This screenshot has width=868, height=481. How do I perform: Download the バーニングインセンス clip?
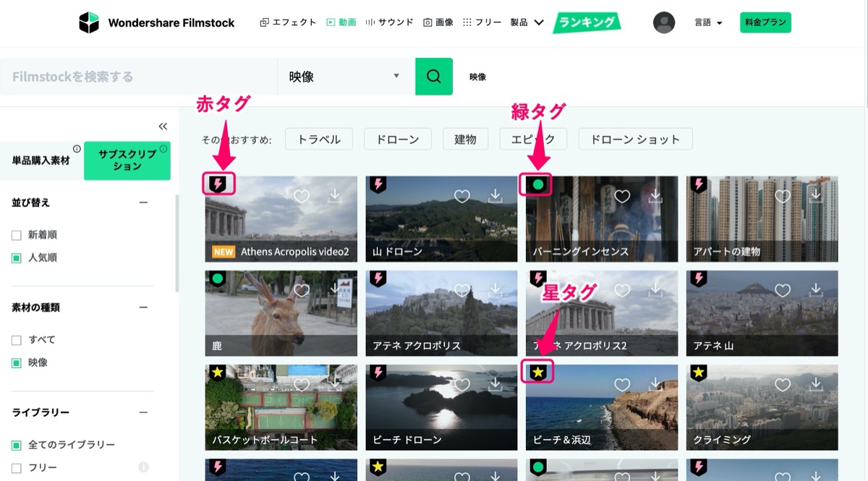(655, 195)
